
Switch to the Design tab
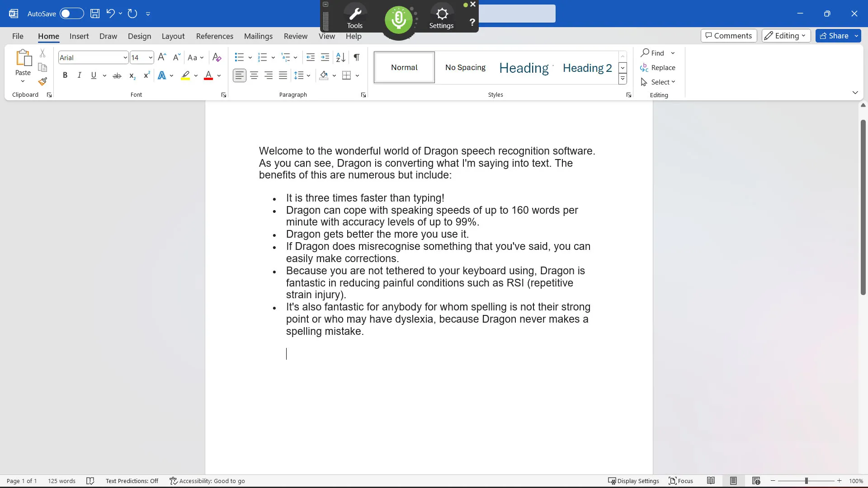(139, 36)
